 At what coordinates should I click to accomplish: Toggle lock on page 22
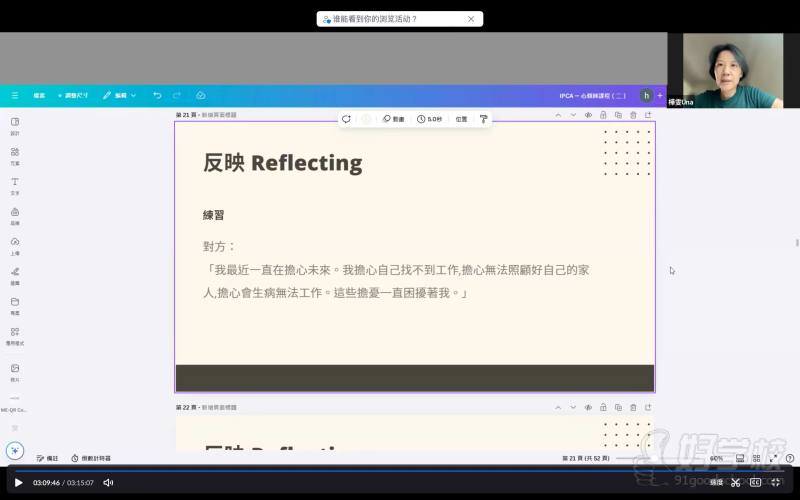[603, 408]
